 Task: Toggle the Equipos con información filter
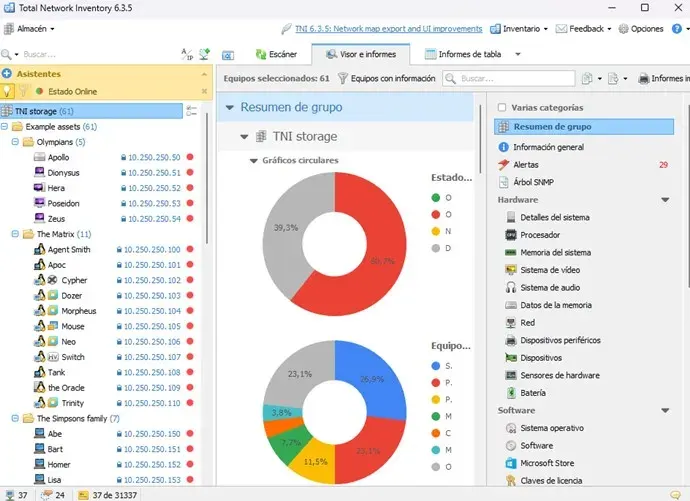tap(386, 78)
